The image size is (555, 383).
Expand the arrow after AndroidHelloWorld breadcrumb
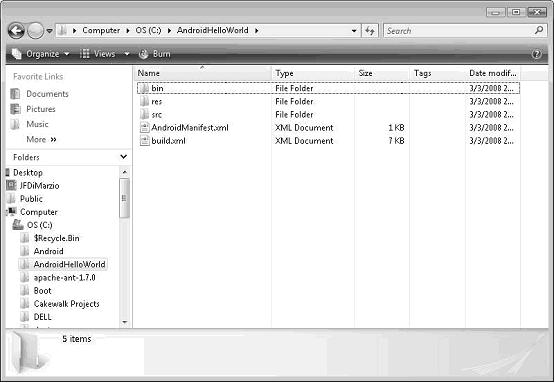coord(256,30)
